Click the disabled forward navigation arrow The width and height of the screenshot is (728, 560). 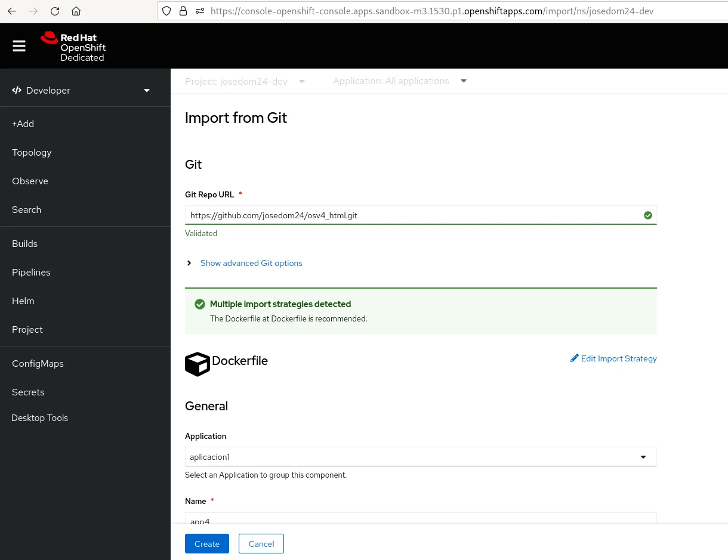pyautogui.click(x=33, y=10)
